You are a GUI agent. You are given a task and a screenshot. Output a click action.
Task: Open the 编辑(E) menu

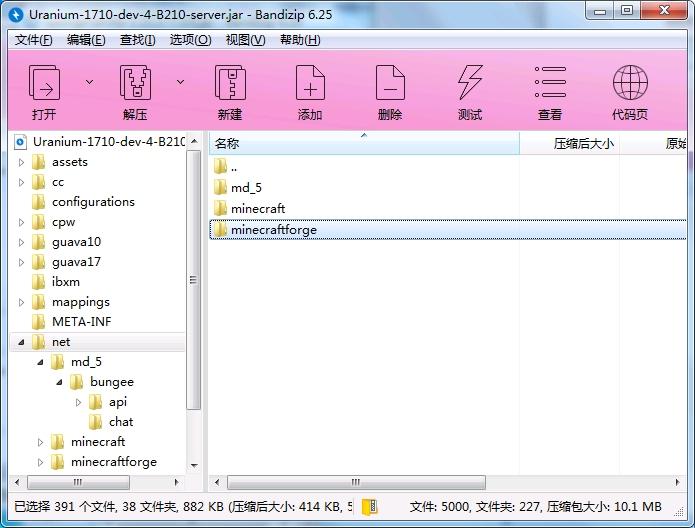pyautogui.click(x=86, y=40)
